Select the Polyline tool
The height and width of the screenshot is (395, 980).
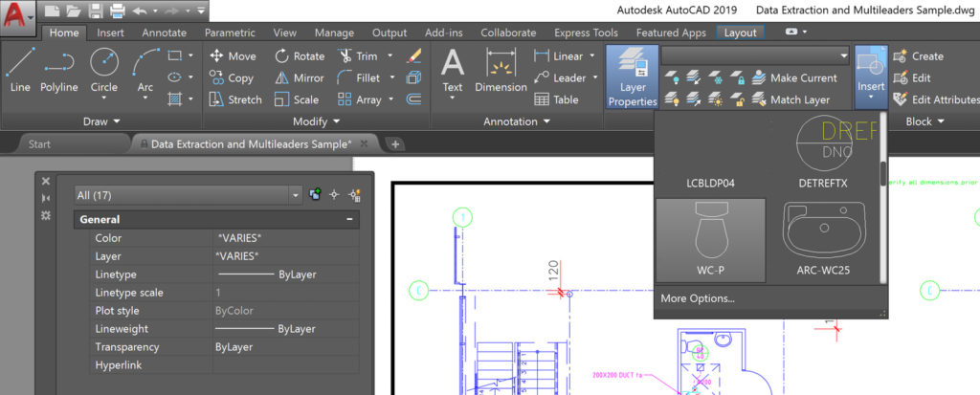[x=59, y=71]
